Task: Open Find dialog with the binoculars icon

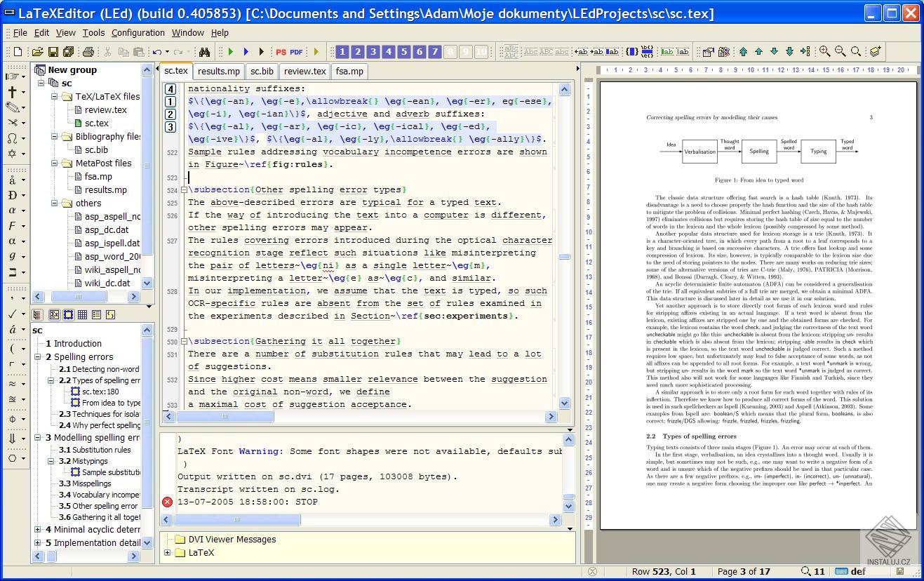Action: pos(203,51)
